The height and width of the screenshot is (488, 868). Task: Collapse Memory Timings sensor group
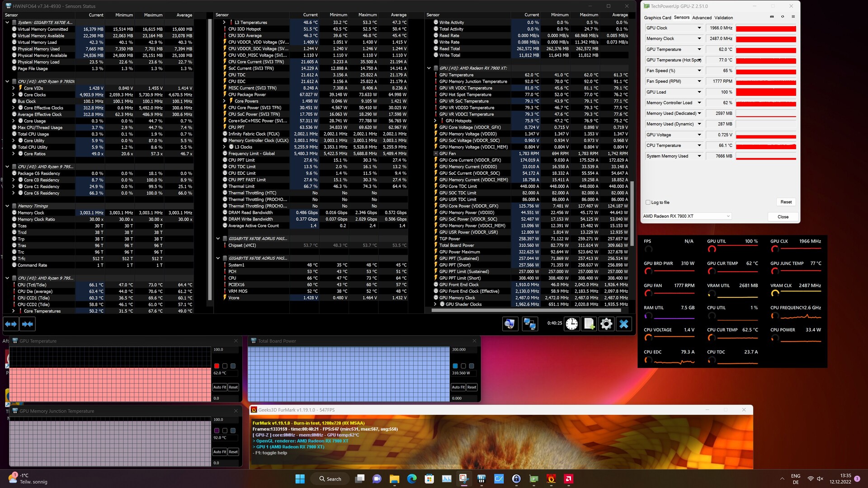[7, 206]
